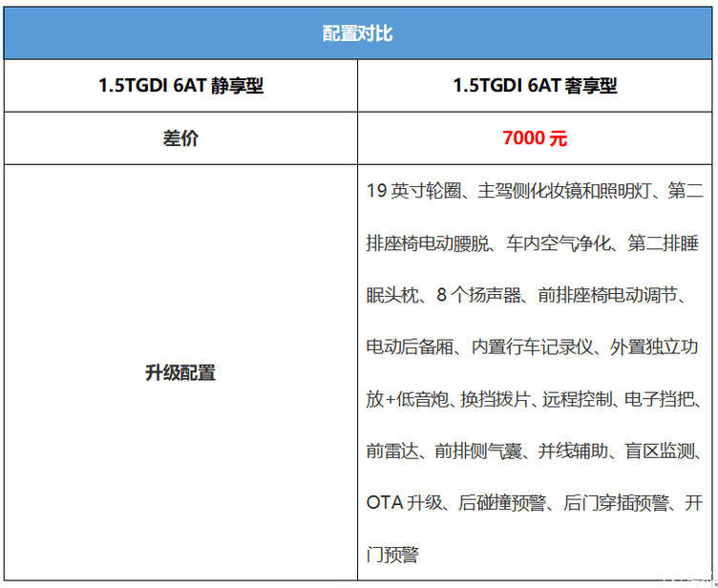Click the line starting with 眠头枕、8 个扬声器
The image size is (718, 588).
click(527, 295)
